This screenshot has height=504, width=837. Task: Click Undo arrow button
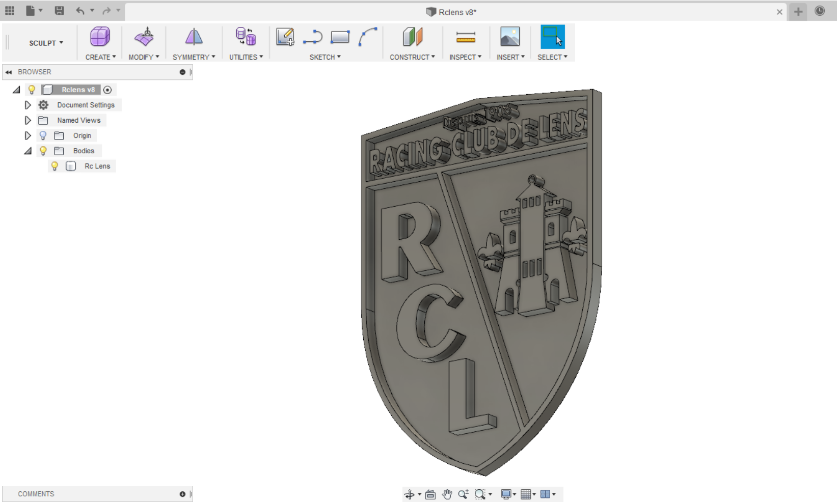pos(80,11)
